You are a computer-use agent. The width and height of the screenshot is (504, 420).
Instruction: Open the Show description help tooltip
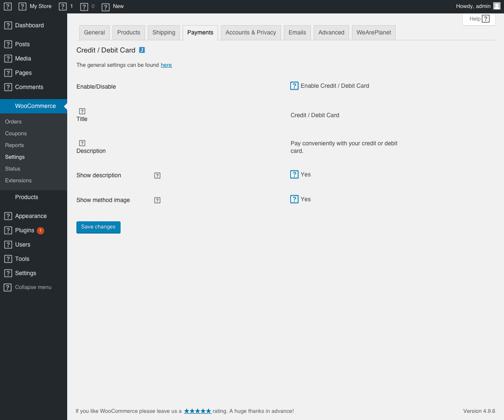157,175
